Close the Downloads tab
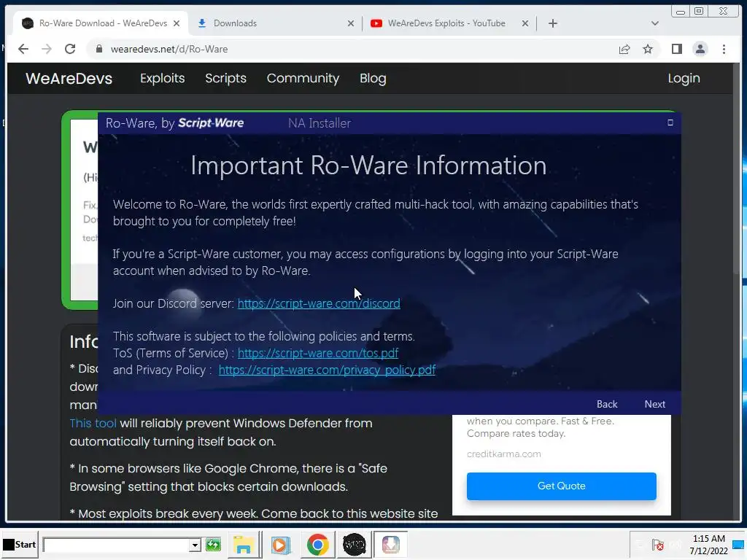The image size is (747, 560). [x=351, y=23]
